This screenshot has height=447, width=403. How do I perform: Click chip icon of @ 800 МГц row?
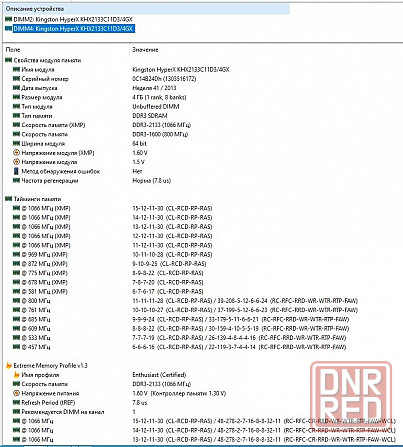(x=16, y=301)
